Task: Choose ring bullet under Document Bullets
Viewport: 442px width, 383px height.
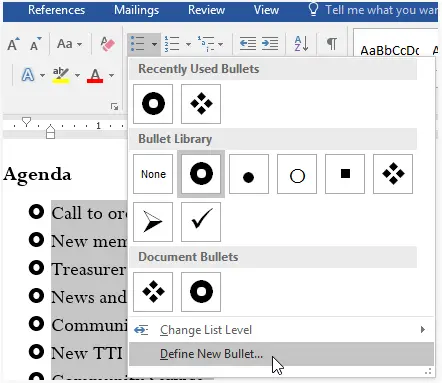Action: tap(201, 292)
